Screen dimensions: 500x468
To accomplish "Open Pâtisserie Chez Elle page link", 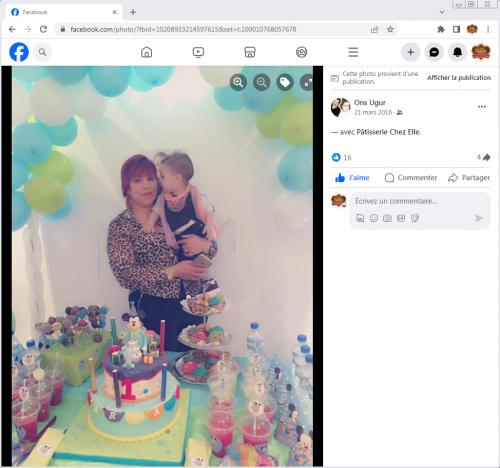I will (x=388, y=132).
